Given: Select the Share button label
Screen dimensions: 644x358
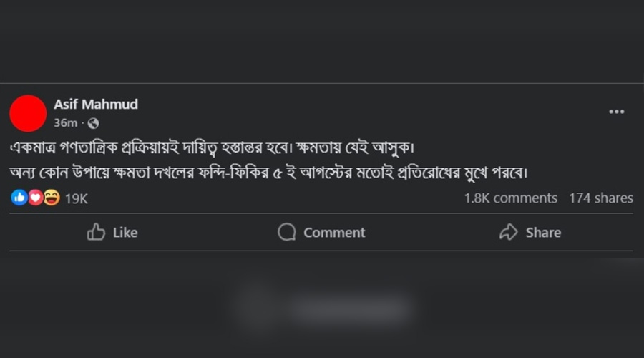Looking at the screenshot, I should click(543, 233).
